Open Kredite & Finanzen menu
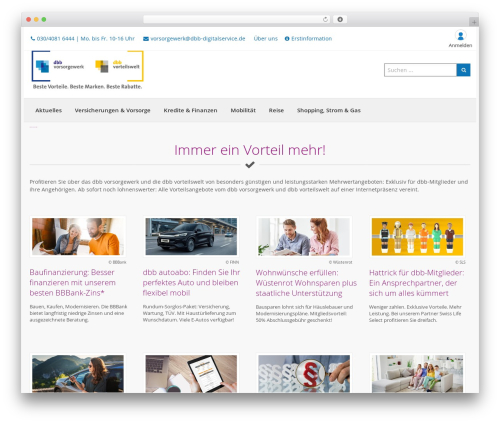Screen dimensions: 500x423 click(x=190, y=110)
